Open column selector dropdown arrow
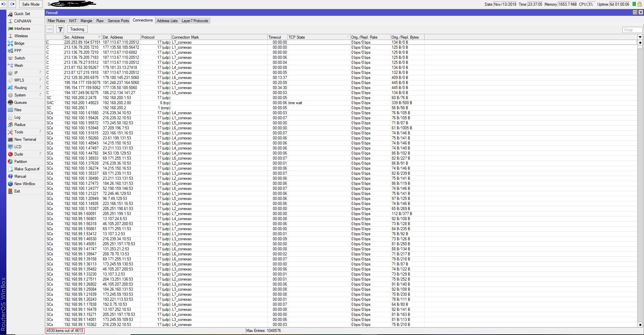Image resolution: width=644 pixels, height=335 pixels. coord(640,37)
